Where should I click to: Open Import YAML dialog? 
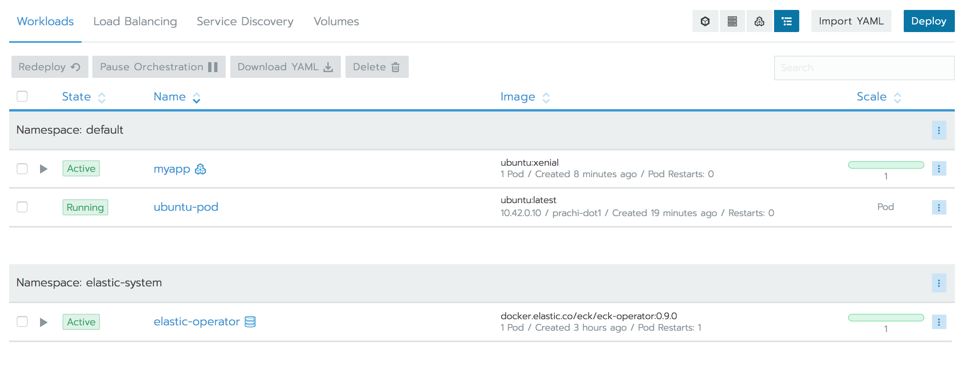click(x=851, y=21)
